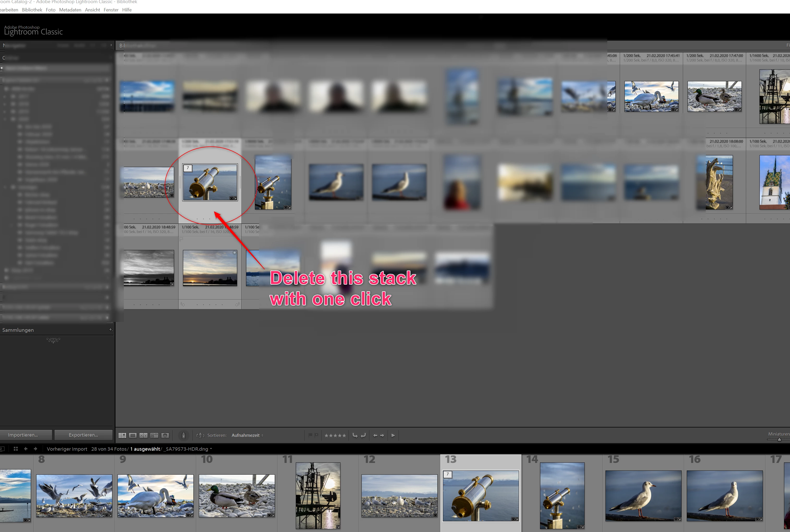Click the Miniaturen thumbnail size slider

coord(779,440)
